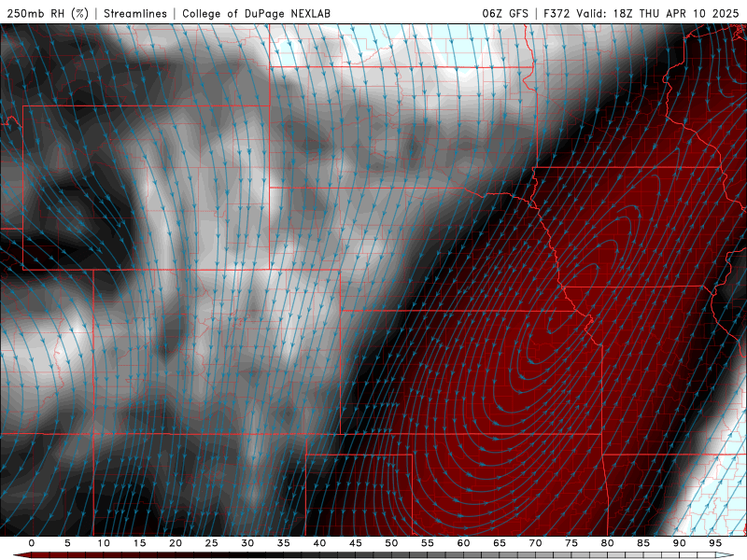The image size is (747, 560).
Task: Click the color scale label "15"
Action: pyautogui.click(x=139, y=543)
